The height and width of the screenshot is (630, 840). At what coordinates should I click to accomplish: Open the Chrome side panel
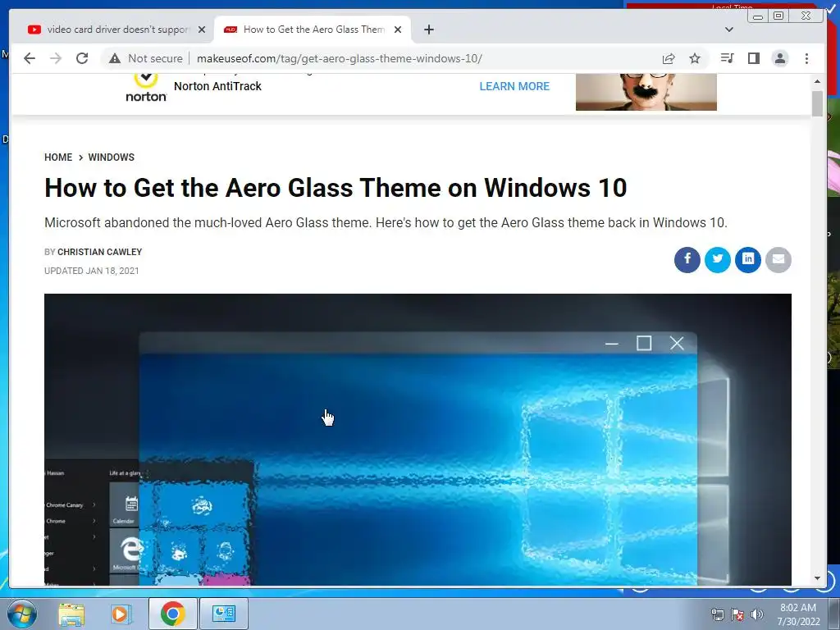(x=754, y=58)
